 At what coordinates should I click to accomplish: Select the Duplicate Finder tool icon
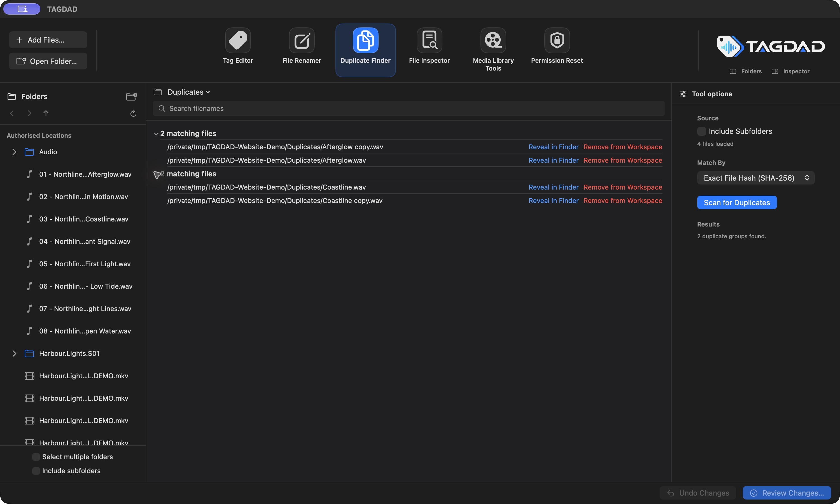click(365, 40)
